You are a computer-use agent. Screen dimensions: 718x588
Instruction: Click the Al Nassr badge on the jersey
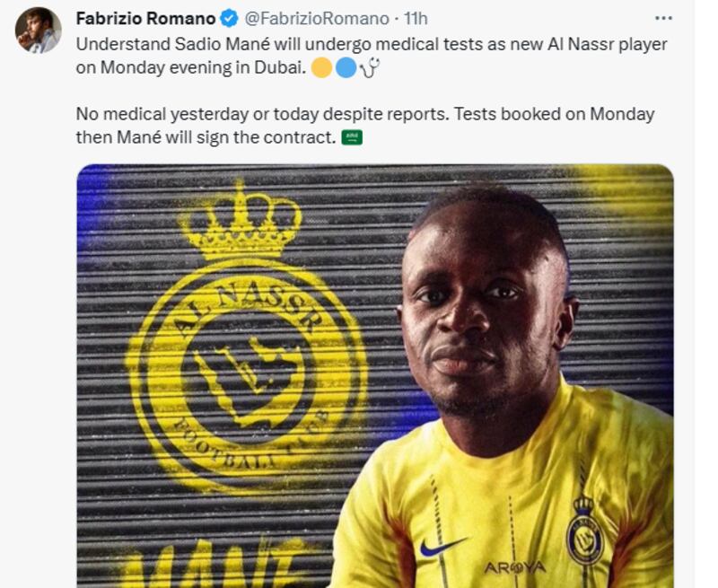tap(585, 531)
